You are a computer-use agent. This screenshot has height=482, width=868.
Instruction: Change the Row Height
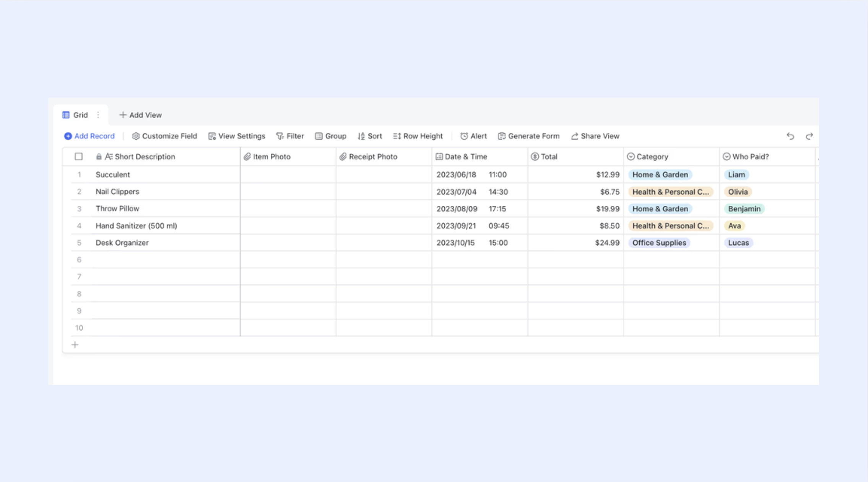coord(418,136)
